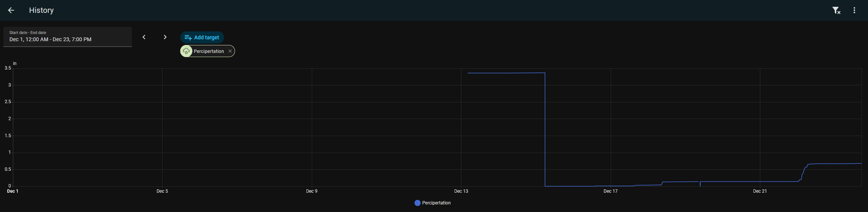The height and width of the screenshot is (212, 868).
Task: Click the Dec 5 x-axis label
Action: [162, 191]
